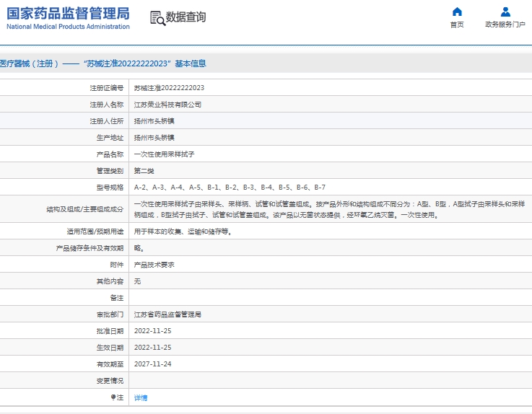
Task: Click the 批准日期 label
Action: [x=110, y=331]
